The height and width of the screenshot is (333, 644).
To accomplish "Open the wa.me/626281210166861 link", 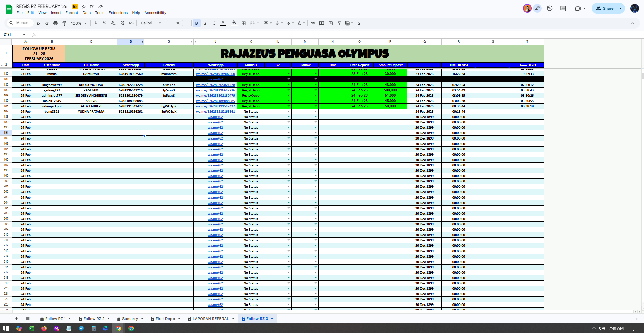I will coord(215,112).
